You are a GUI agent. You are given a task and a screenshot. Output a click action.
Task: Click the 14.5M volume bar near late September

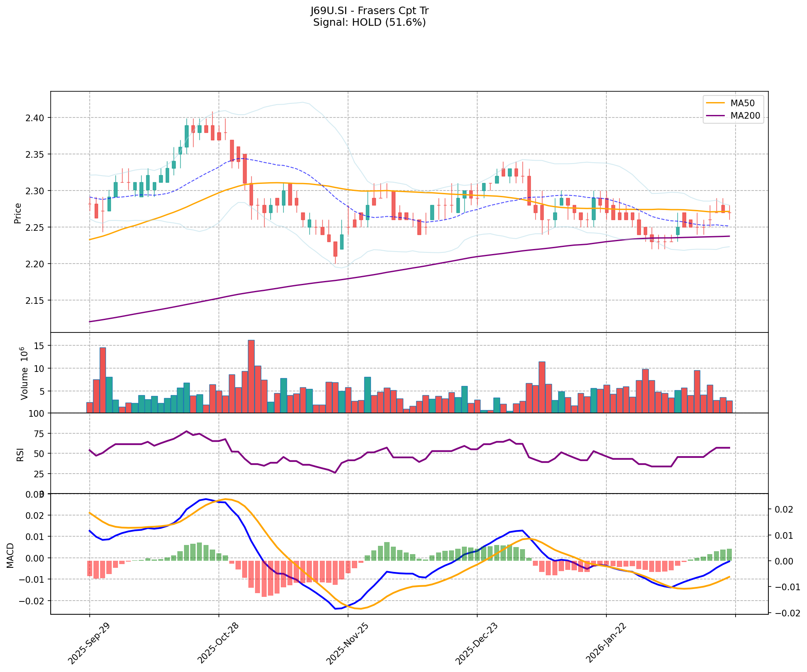[103, 380]
